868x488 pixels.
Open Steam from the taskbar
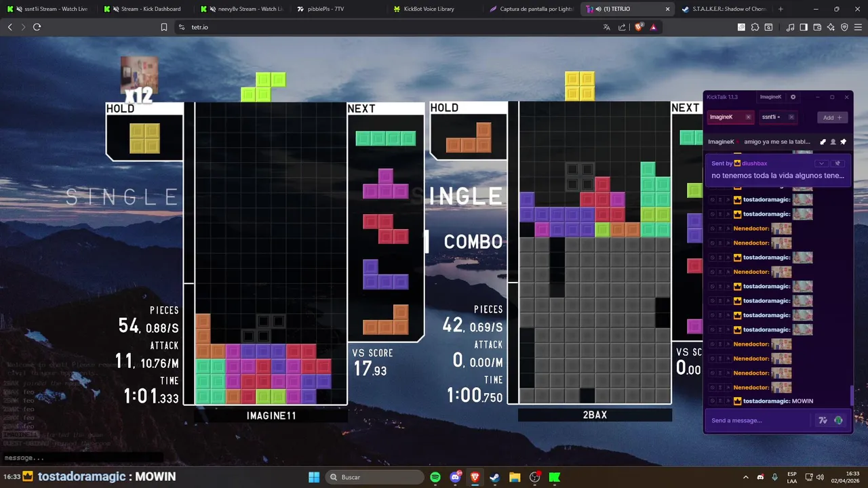495,477
